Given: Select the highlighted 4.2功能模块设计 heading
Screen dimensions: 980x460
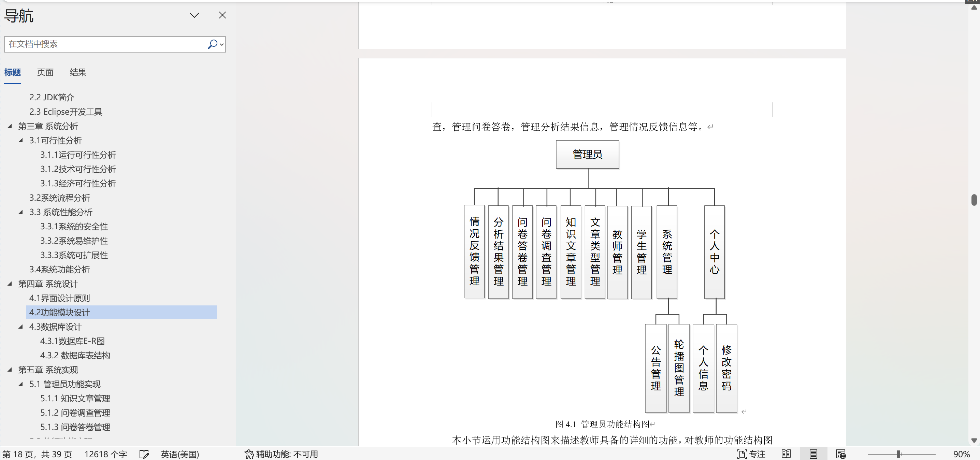Looking at the screenshot, I should pyautogui.click(x=121, y=312).
